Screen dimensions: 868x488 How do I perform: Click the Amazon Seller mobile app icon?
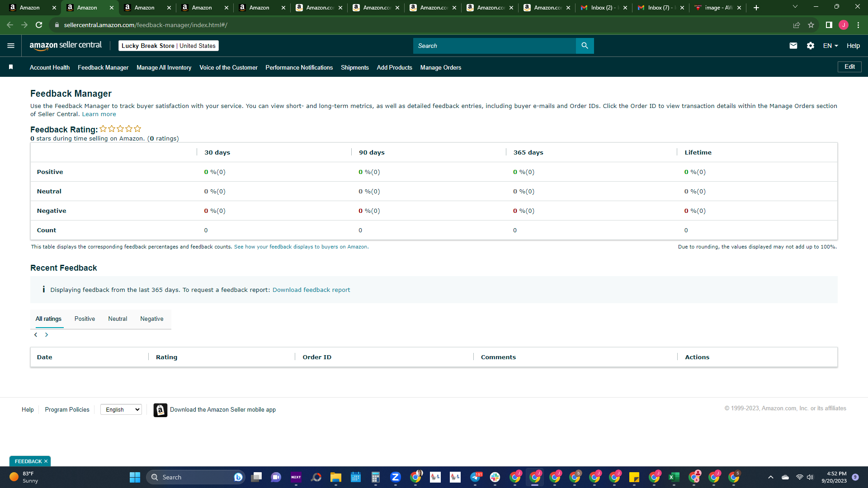(x=160, y=410)
